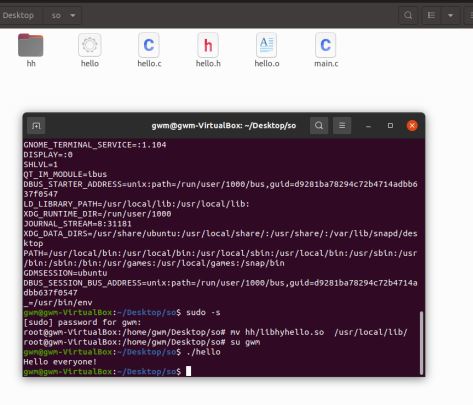Select the hello.o object file
The image size is (473, 405).
point(267,50)
